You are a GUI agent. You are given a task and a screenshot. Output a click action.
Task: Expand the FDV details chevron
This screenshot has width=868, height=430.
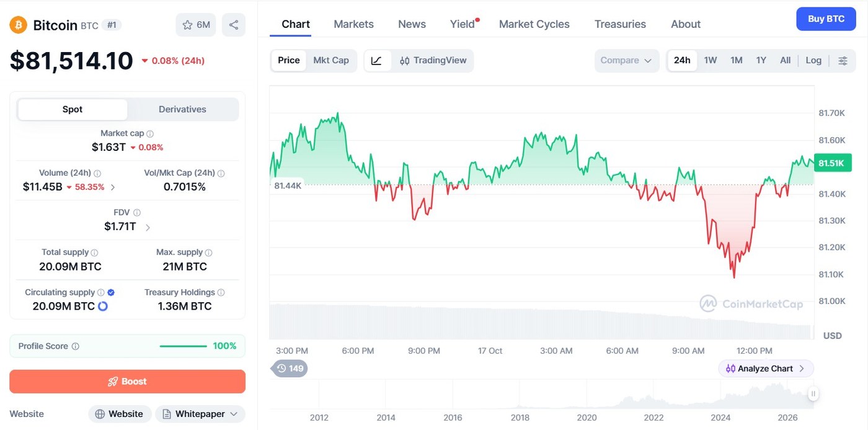pyautogui.click(x=148, y=227)
